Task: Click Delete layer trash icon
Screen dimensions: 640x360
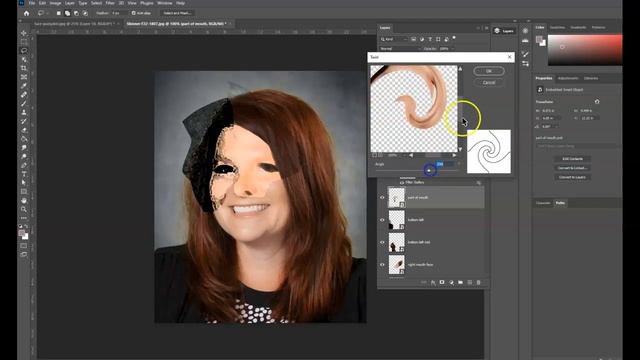Action: point(478,282)
